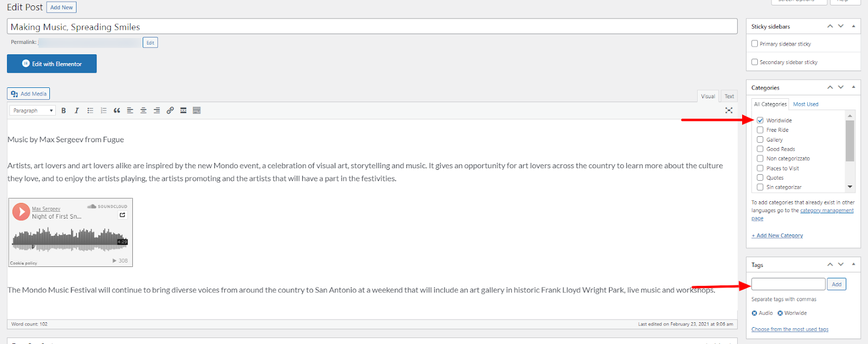Insert a bulleted list
The image size is (868, 344).
coord(90,111)
